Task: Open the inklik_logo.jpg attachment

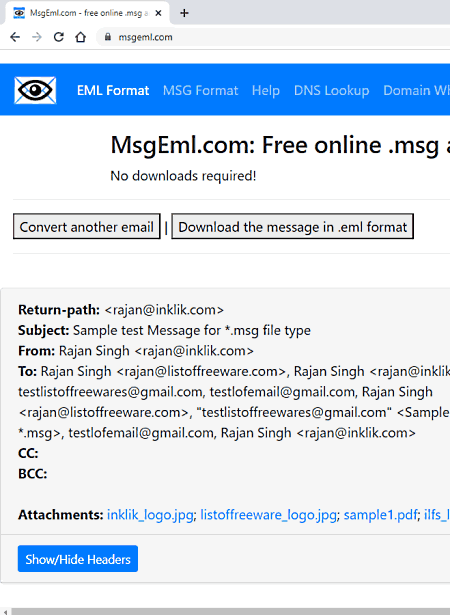Action: pos(150,515)
